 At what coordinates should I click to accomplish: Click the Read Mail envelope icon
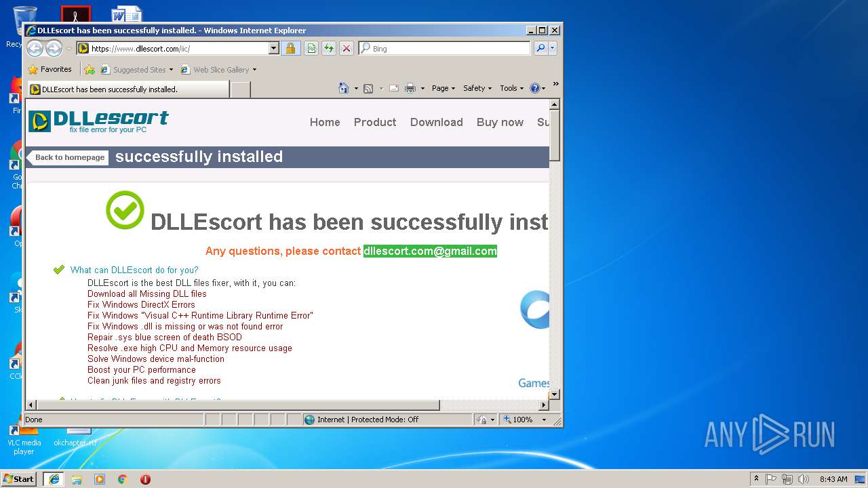[393, 88]
